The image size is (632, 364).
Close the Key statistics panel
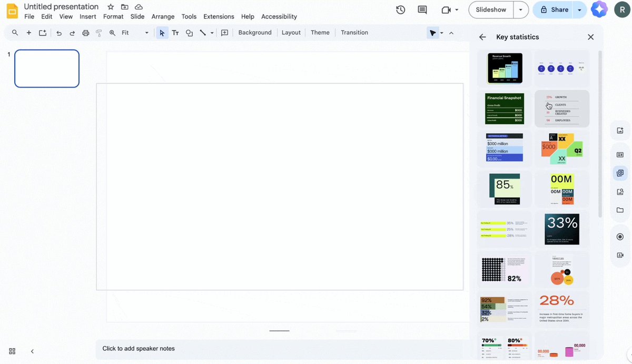click(x=590, y=37)
